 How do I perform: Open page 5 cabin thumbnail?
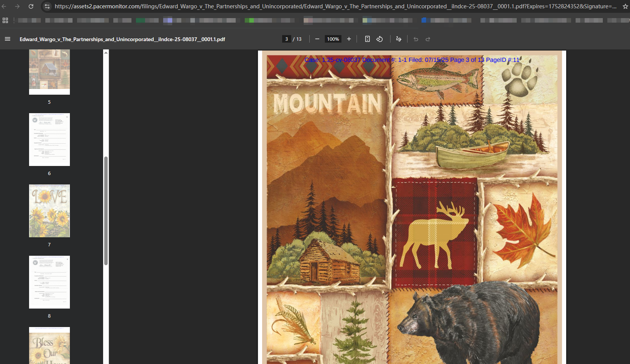point(49,72)
